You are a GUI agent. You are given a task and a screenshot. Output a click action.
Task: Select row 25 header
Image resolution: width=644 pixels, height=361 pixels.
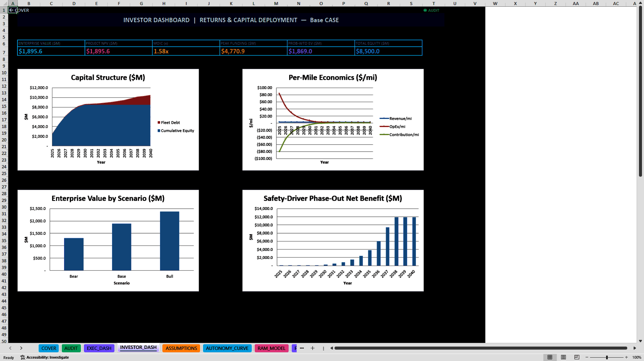4,173
